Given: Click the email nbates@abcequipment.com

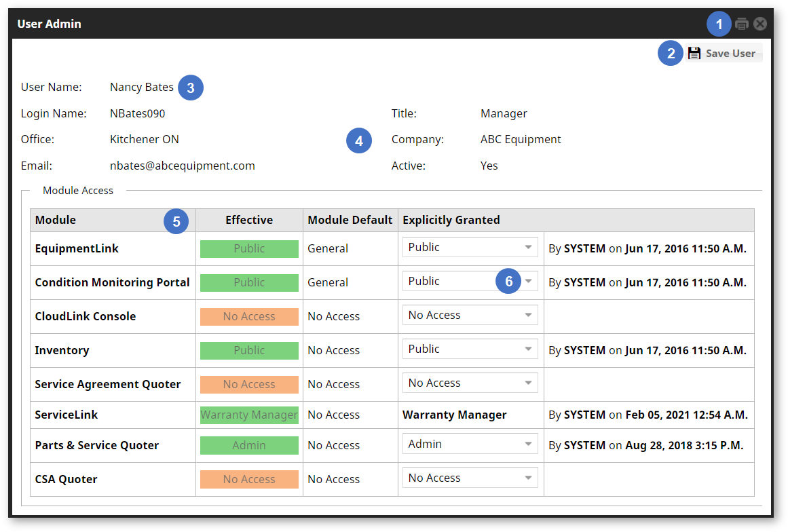Looking at the screenshot, I should coord(183,166).
